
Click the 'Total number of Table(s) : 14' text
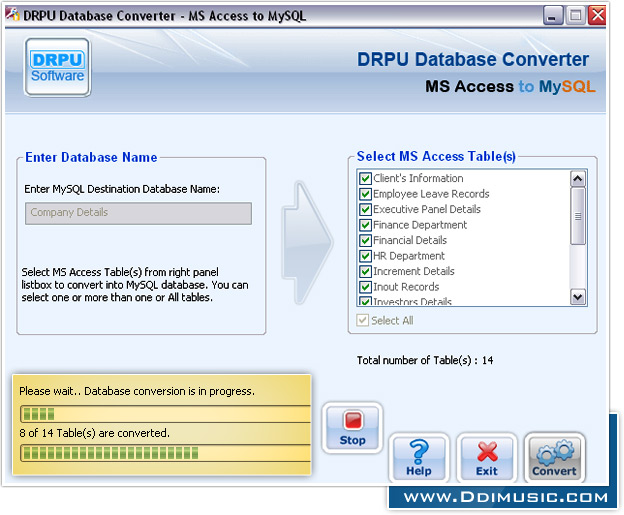(x=425, y=360)
